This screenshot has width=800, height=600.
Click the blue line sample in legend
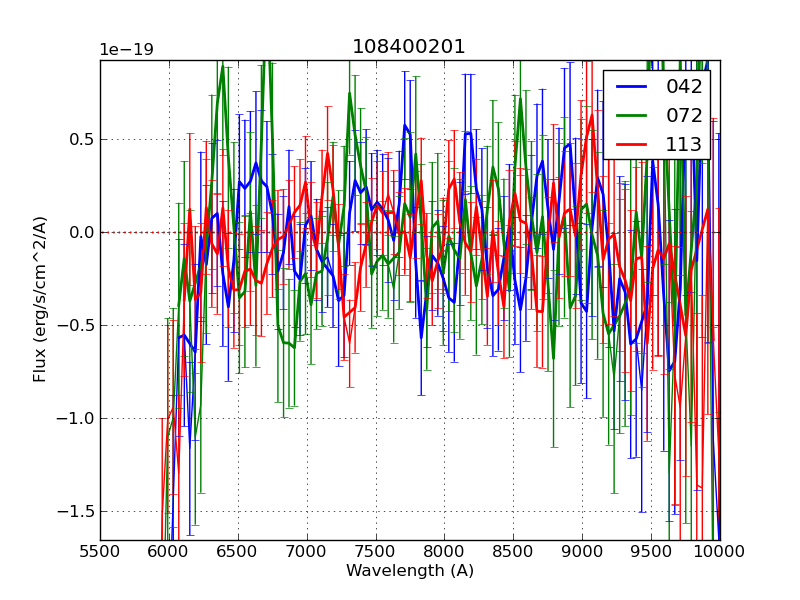[x=632, y=87]
